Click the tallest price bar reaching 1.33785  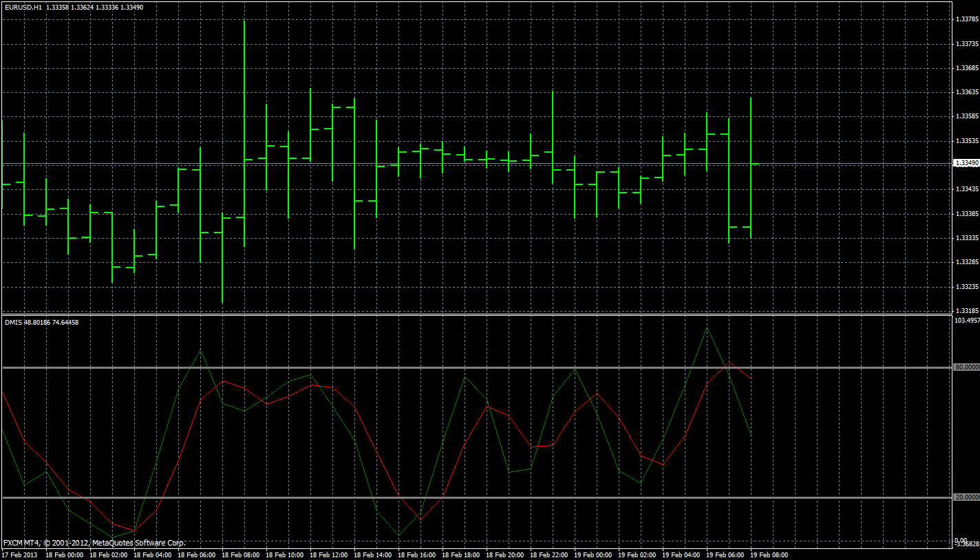[244, 133]
